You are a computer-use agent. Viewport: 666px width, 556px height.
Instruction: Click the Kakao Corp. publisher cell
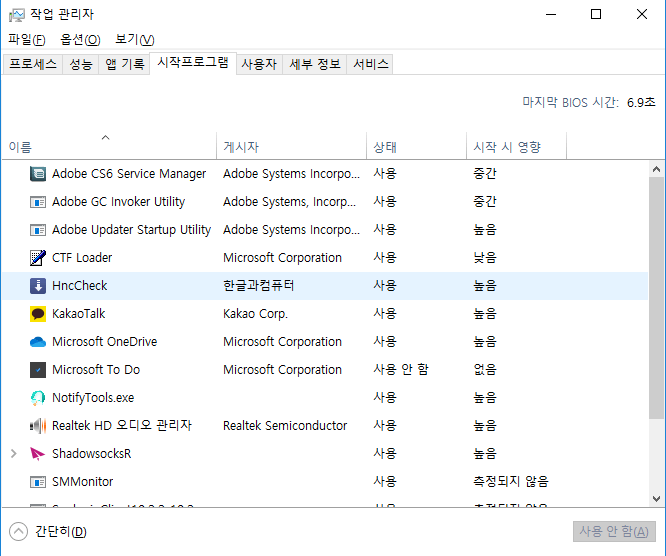pos(255,314)
